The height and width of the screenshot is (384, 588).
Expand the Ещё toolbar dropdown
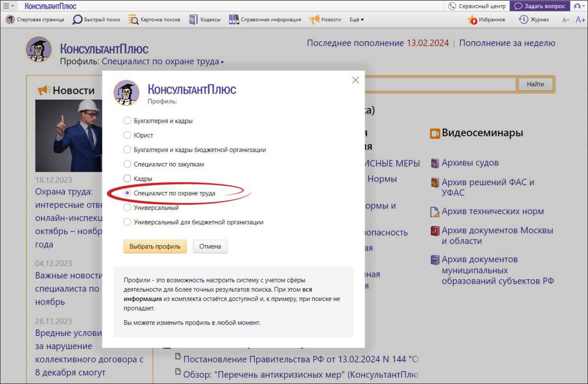click(x=356, y=20)
